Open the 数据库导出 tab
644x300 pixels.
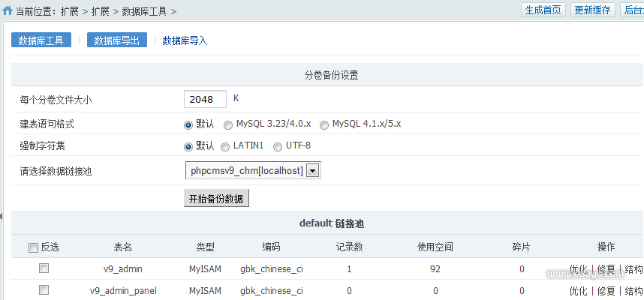pos(116,40)
